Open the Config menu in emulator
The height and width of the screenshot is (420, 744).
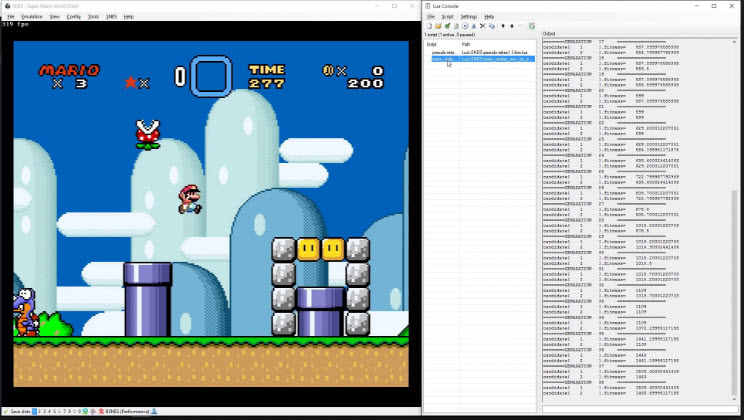pyautogui.click(x=74, y=17)
